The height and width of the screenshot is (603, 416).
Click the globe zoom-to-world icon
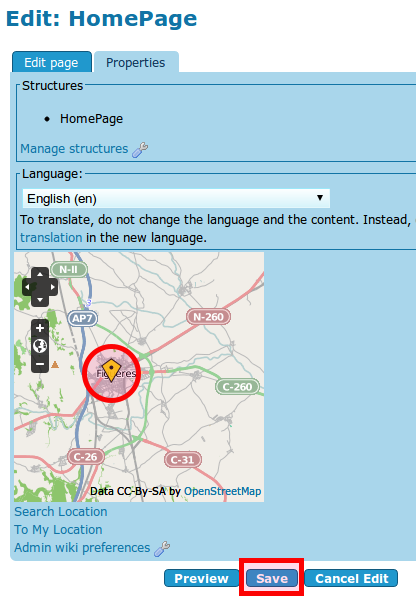(40, 346)
